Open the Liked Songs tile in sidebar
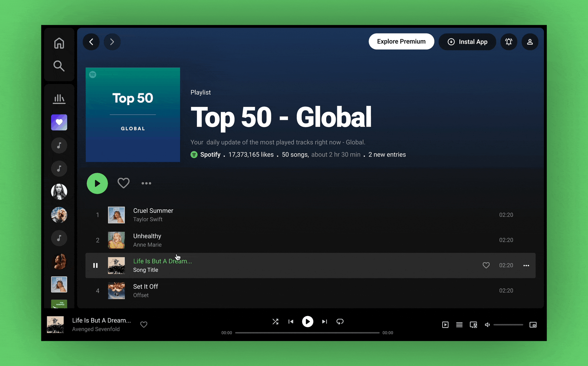The height and width of the screenshot is (366, 588). click(59, 122)
